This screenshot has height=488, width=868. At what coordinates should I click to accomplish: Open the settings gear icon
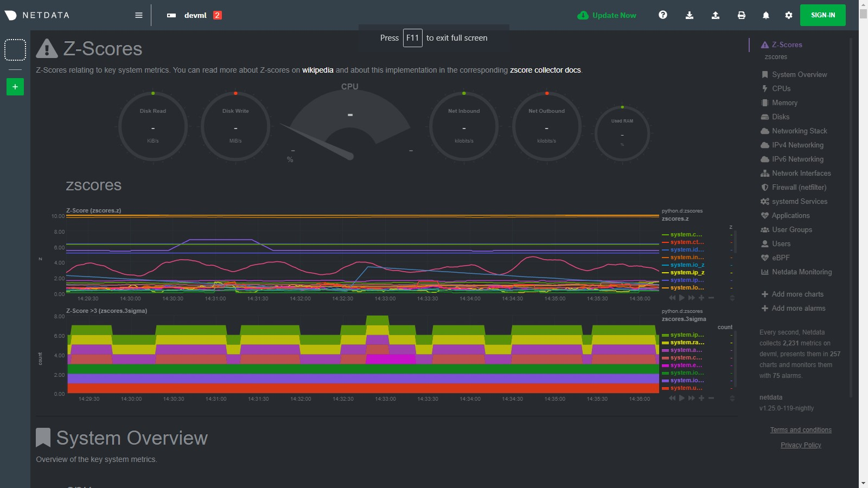point(789,15)
